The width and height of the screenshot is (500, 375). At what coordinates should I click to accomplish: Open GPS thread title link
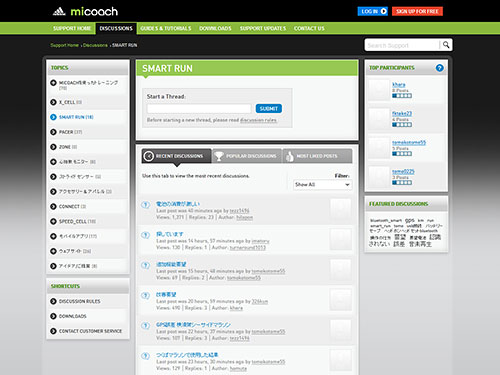pos(193,325)
